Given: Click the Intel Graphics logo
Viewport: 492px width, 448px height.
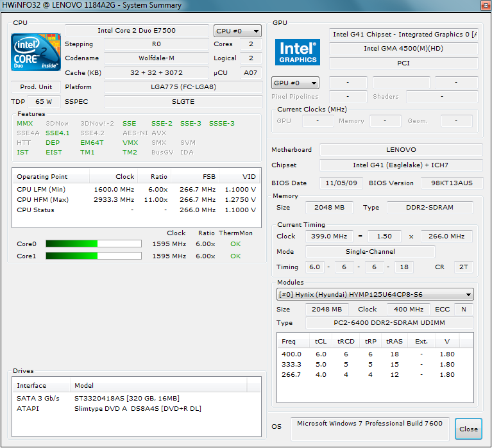Looking at the screenshot, I should pos(298,53).
